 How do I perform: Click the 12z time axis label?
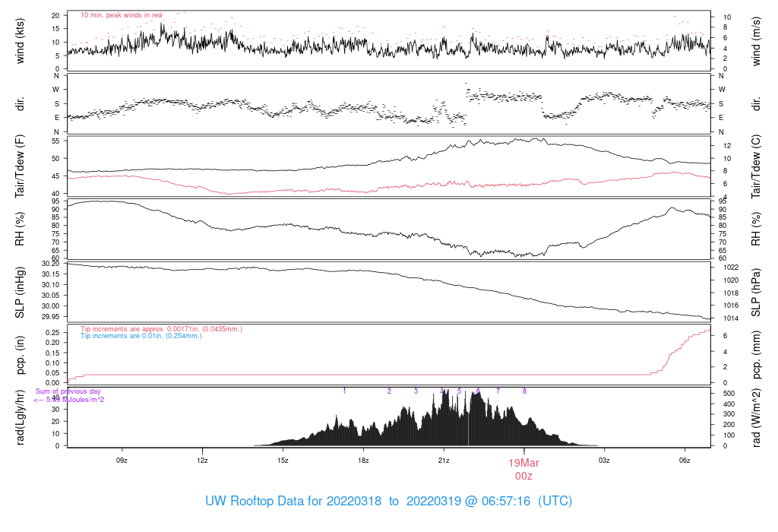202,461
